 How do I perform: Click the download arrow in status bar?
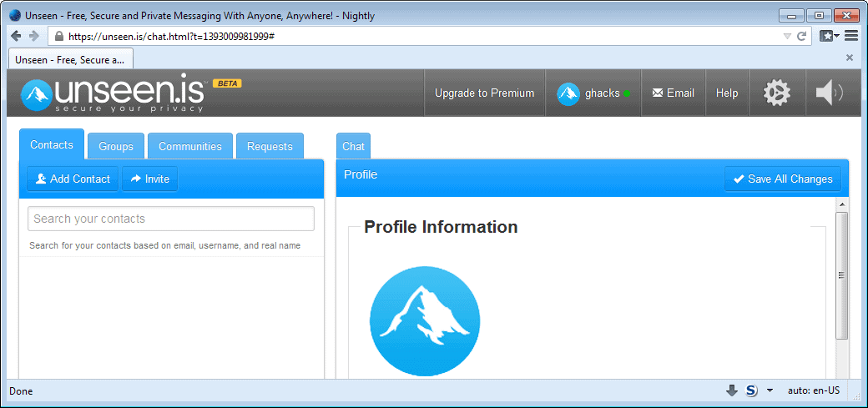pos(732,390)
